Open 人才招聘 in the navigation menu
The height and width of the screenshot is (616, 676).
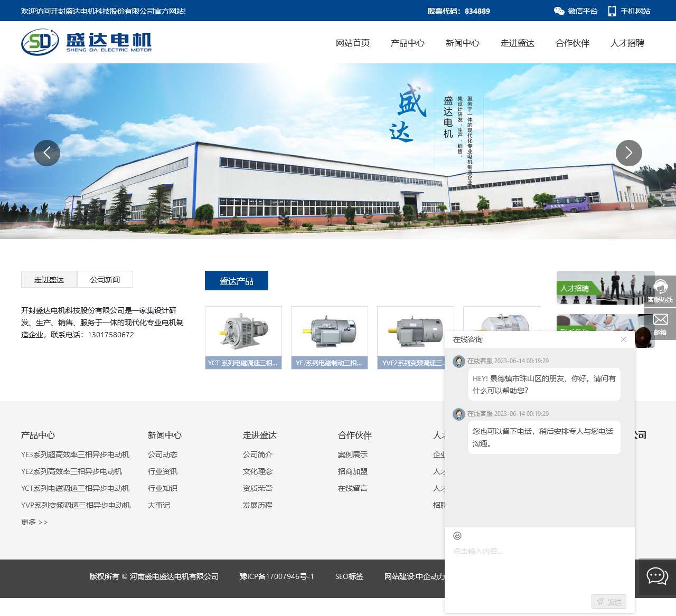pos(627,43)
